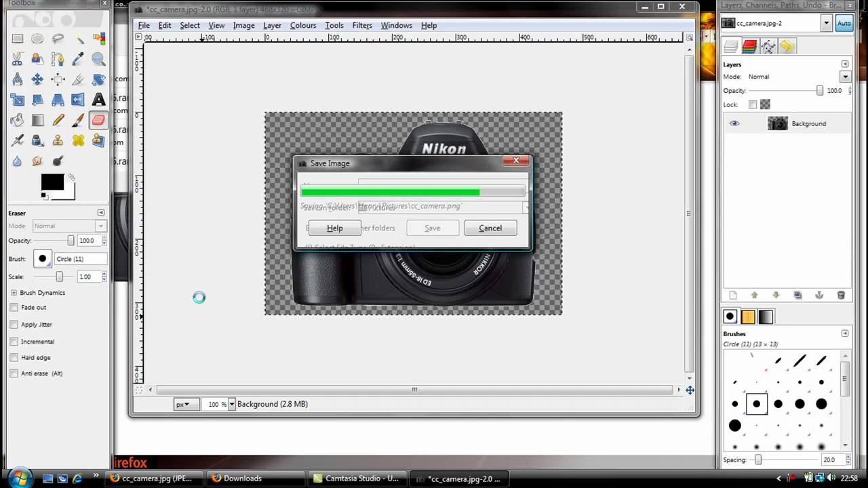Open Brushes panel tab menu arrow
The image size is (868, 488).
845,333
